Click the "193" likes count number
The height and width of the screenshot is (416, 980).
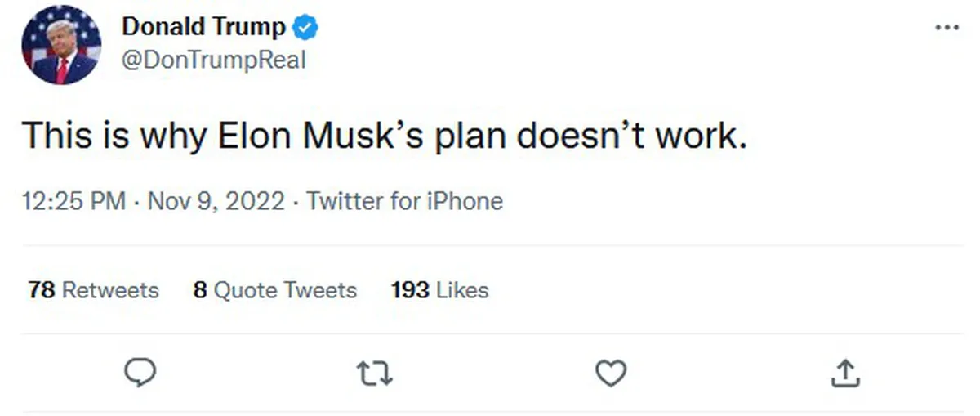tap(410, 290)
